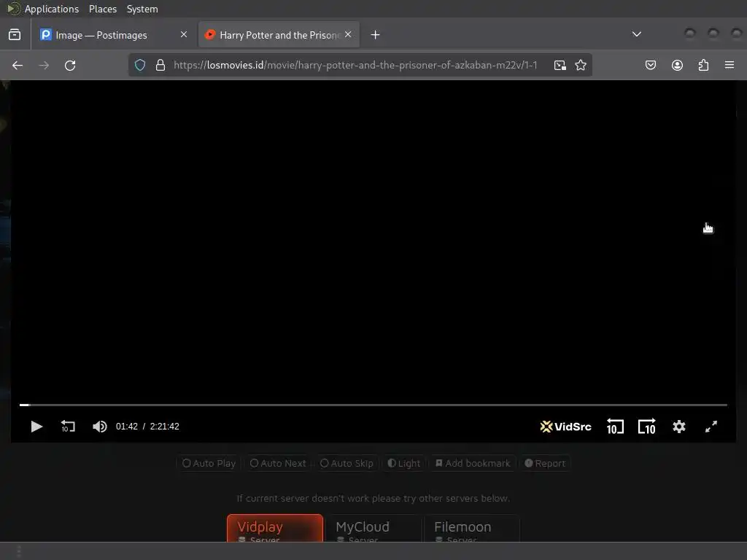
Task: Toggle the Auto Next option
Action: [x=278, y=463]
